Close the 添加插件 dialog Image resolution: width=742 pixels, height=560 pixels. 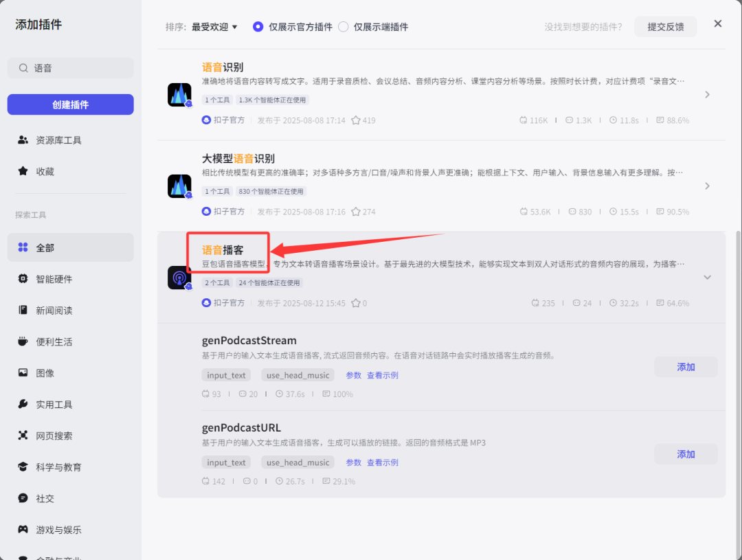coord(718,23)
